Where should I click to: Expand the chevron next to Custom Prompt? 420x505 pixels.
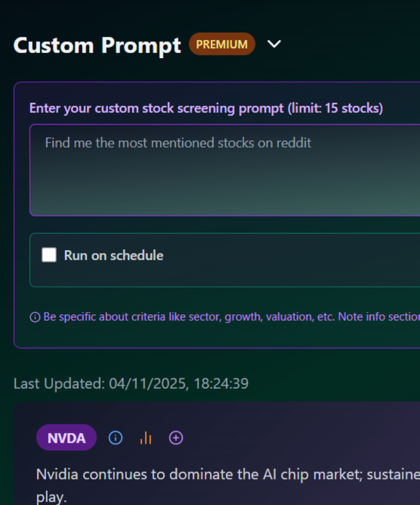click(x=275, y=44)
